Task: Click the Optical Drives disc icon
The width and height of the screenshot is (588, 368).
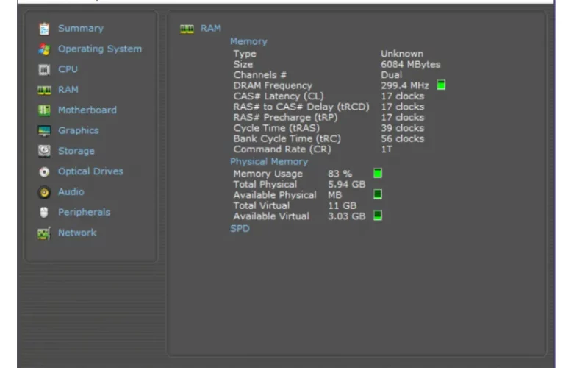Action: click(x=44, y=171)
